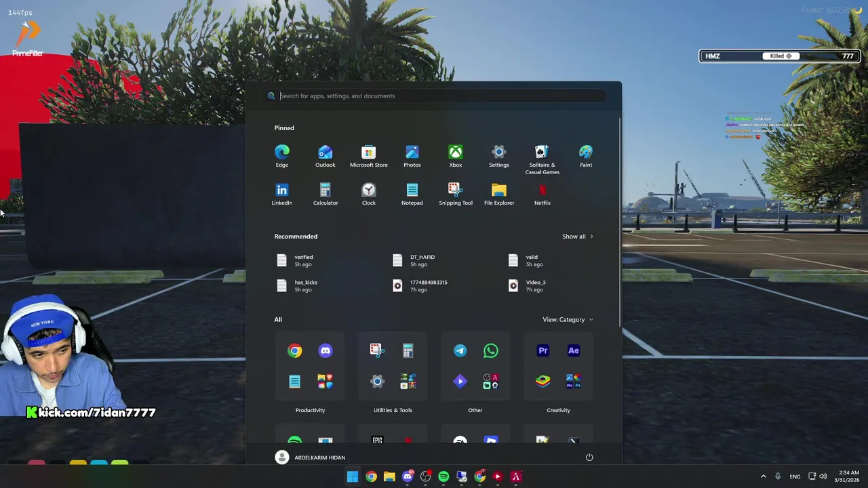Expand more apps in Productivity folder

click(x=325, y=382)
